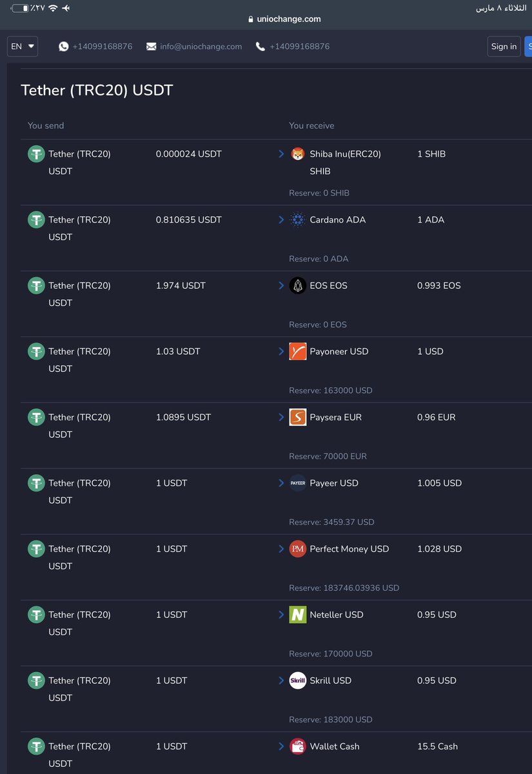Click the 1.028 USD receive amount
The image size is (532, 774).
(x=440, y=549)
